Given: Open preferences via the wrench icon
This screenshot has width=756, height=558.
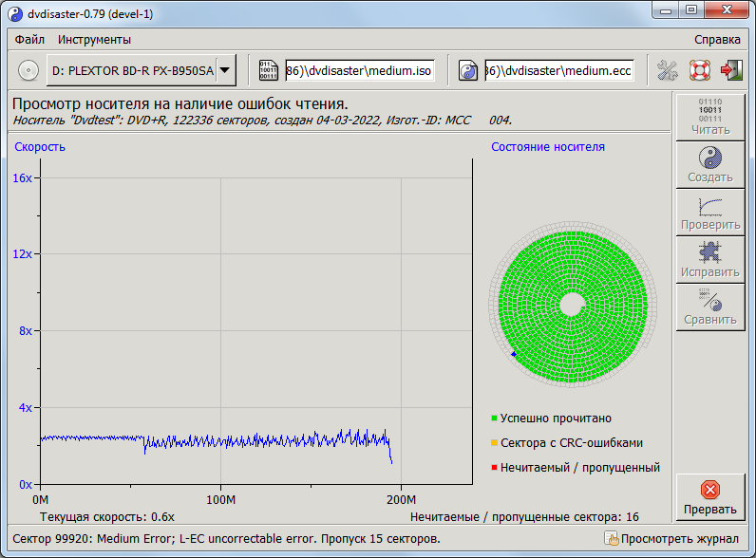Looking at the screenshot, I should [668, 70].
